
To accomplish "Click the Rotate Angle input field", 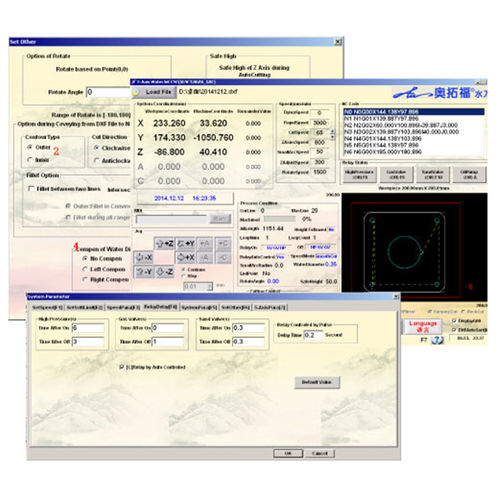I will click(x=108, y=92).
